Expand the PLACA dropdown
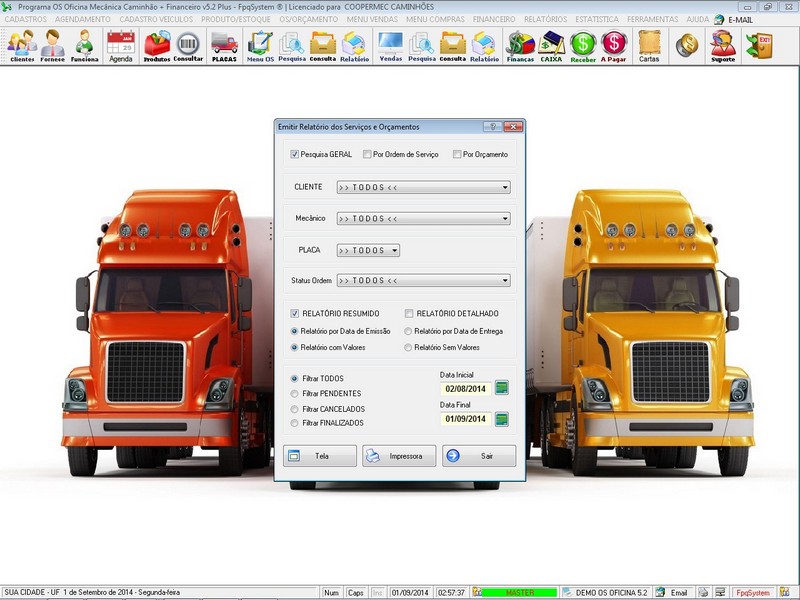The width and height of the screenshot is (800, 600). (x=394, y=250)
